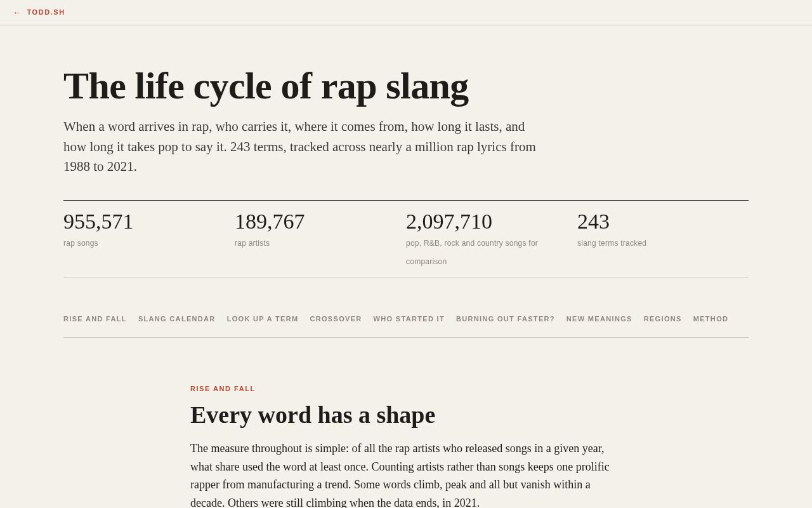812x508 pixels.
Task: Click the intro paragraph under the title
Action: 300,147
